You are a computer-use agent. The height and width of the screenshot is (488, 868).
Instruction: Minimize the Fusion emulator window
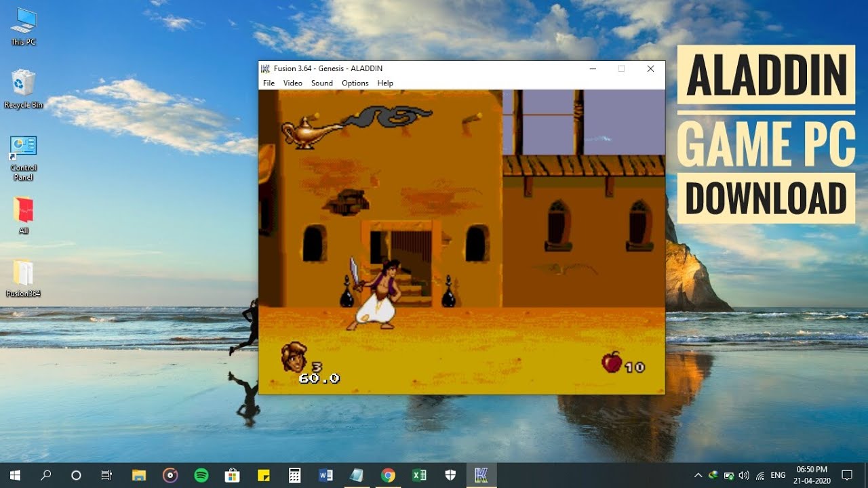point(593,68)
